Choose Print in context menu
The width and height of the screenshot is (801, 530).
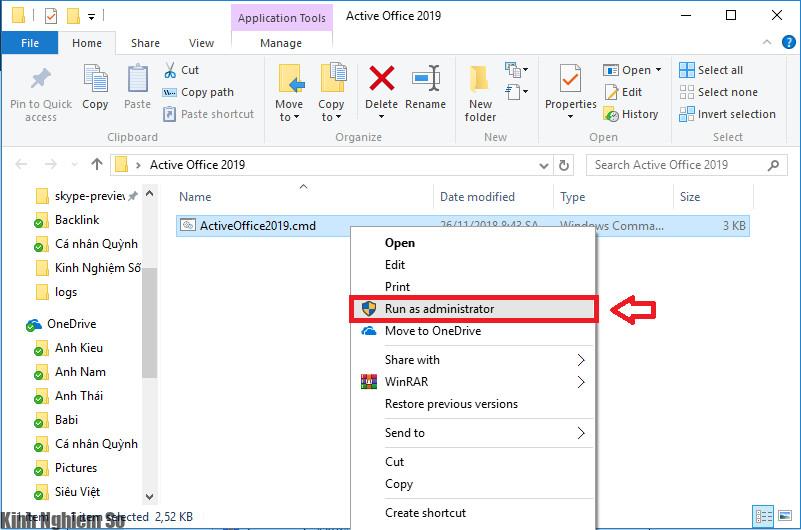pos(472,287)
